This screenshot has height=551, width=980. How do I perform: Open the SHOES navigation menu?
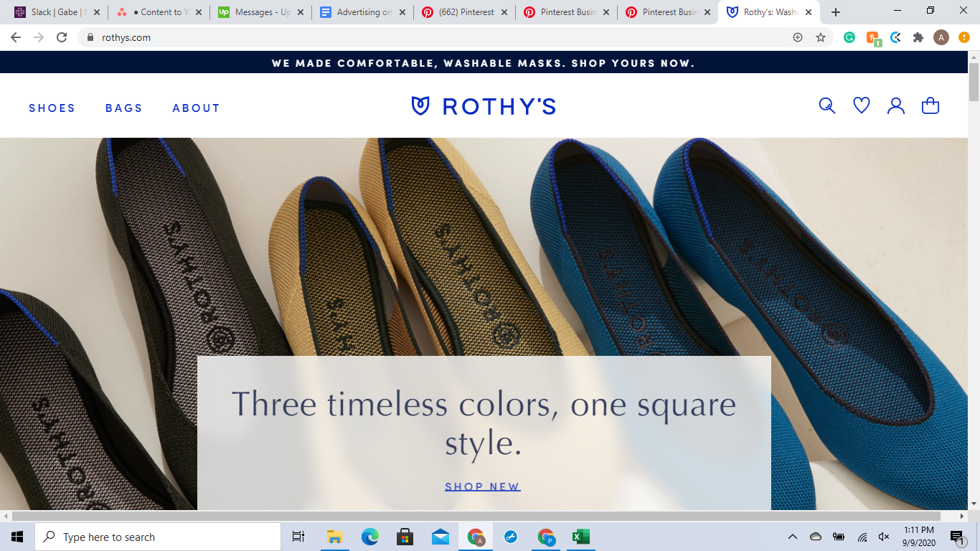[x=52, y=108]
